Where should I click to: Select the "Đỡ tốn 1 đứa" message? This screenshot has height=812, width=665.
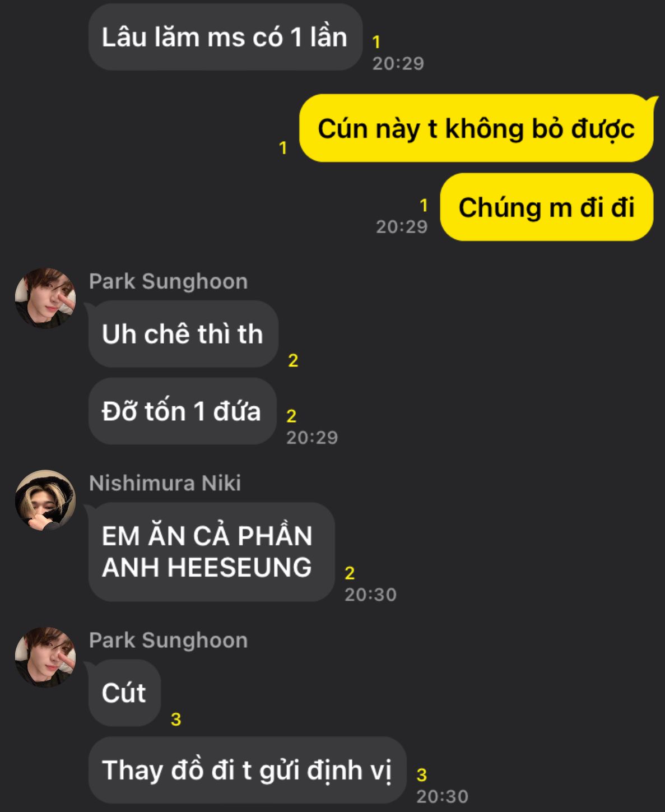coord(182,411)
